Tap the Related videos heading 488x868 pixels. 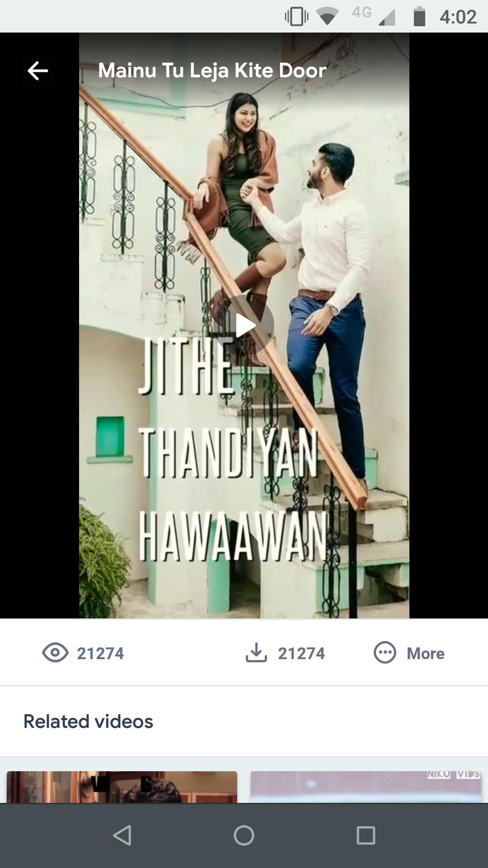[88, 722]
